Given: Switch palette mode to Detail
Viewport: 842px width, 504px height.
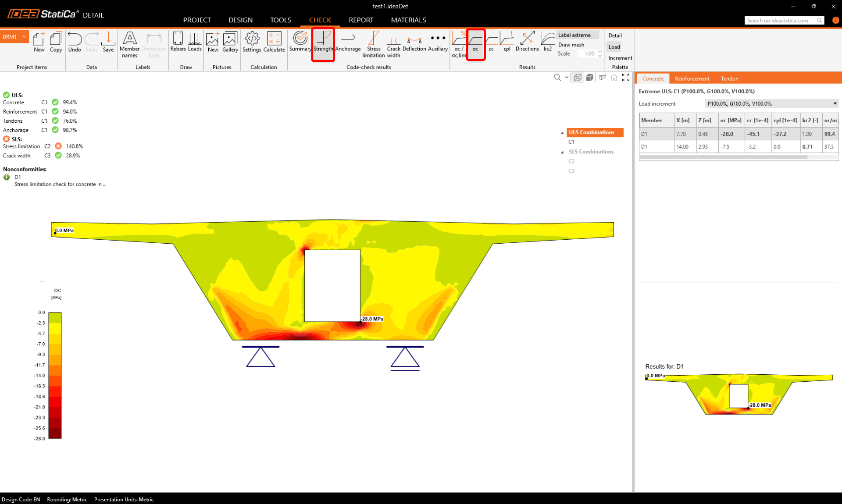Looking at the screenshot, I should pyautogui.click(x=615, y=35).
